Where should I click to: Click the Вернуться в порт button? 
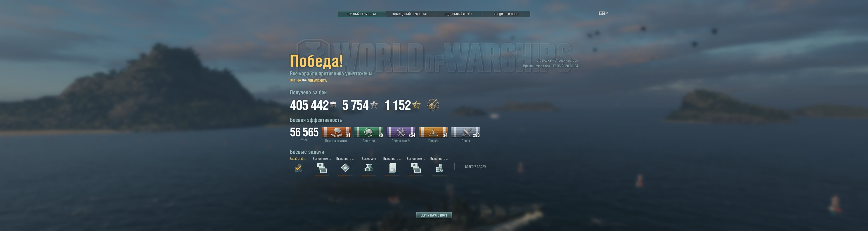(x=434, y=215)
